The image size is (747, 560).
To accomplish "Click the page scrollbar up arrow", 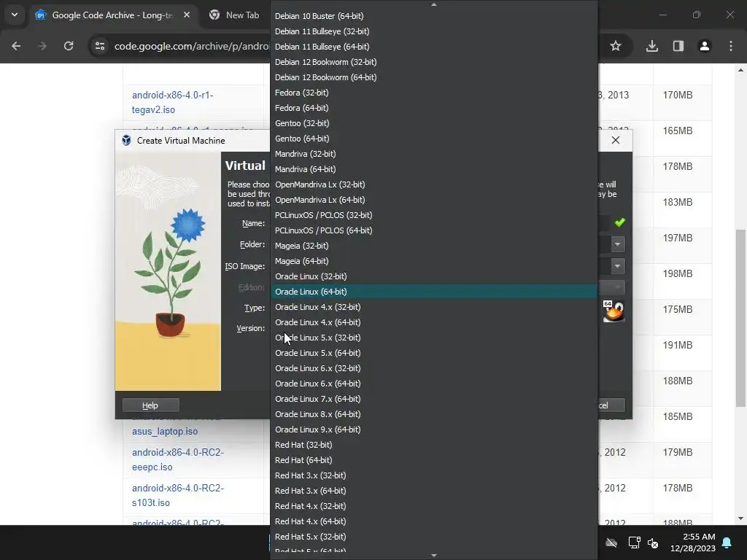I will [x=740, y=70].
